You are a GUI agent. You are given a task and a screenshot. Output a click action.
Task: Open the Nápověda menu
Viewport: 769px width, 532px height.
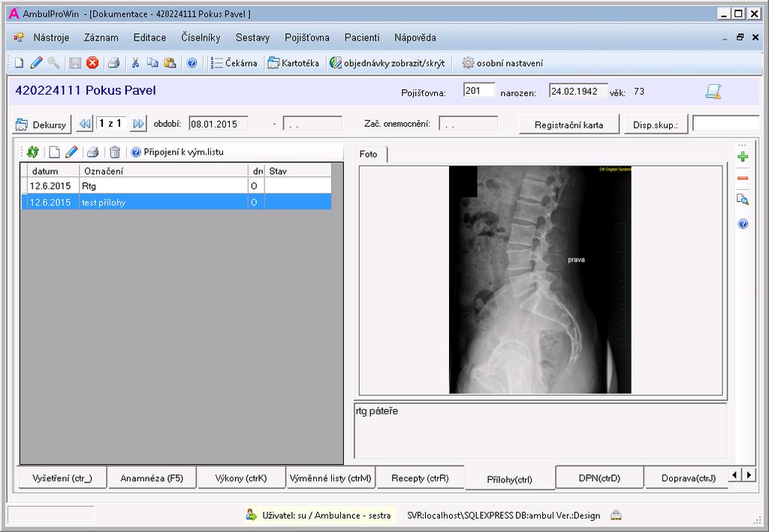tap(415, 38)
